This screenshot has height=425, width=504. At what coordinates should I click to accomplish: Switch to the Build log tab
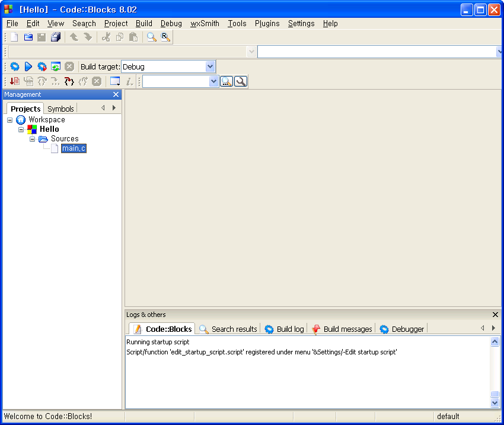coord(284,329)
